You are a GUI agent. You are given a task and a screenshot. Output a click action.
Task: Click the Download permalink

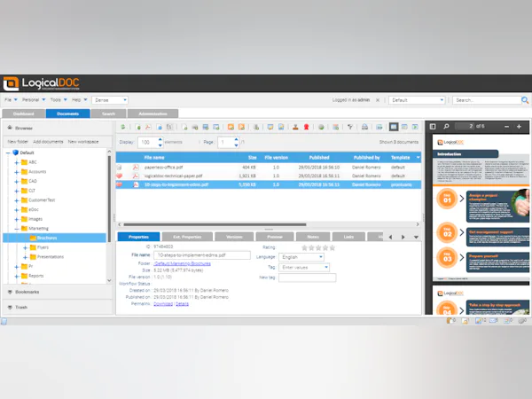click(x=163, y=304)
